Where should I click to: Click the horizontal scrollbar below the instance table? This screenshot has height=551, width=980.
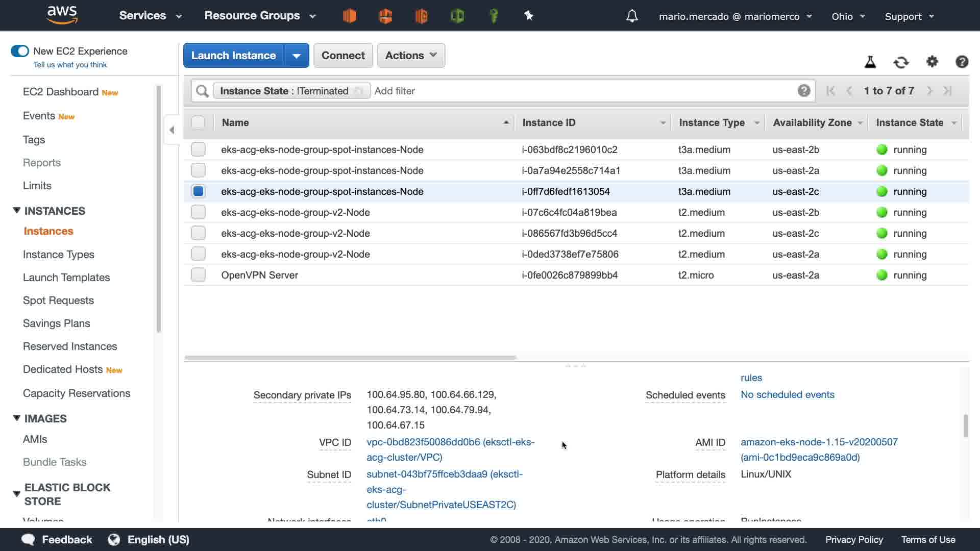pos(350,358)
